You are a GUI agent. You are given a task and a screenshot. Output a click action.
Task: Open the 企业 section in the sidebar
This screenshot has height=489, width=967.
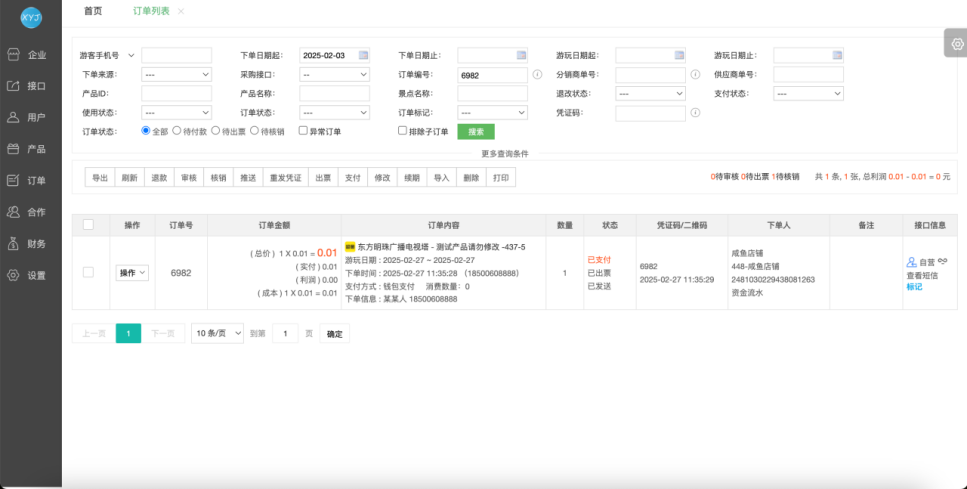pos(30,55)
